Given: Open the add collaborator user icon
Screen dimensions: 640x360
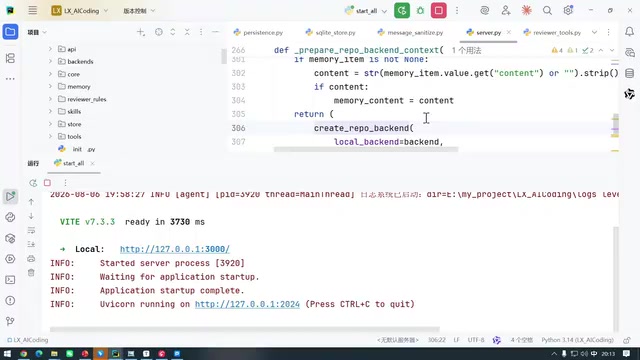Looking at the screenshot, I should (x=506, y=11).
